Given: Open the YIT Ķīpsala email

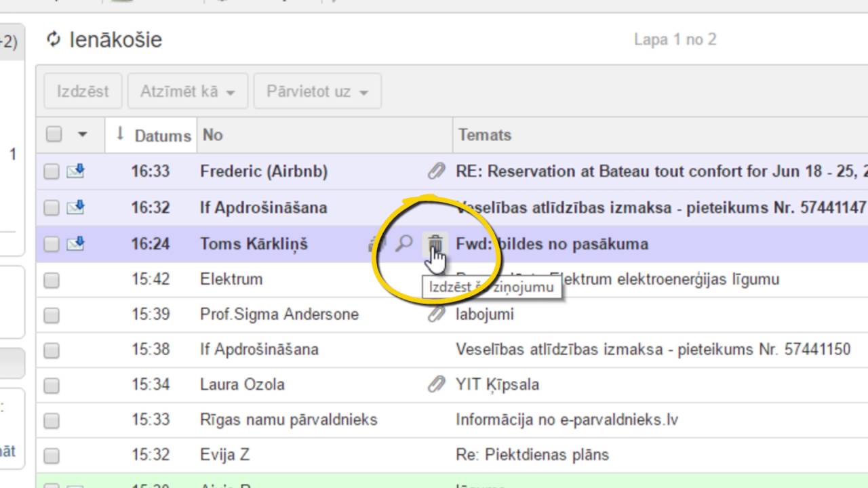Looking at the screenshot, I should coord(498,385).
